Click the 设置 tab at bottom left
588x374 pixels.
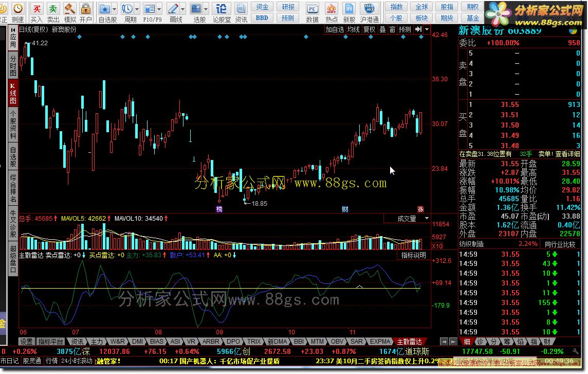tap(27, 342)
